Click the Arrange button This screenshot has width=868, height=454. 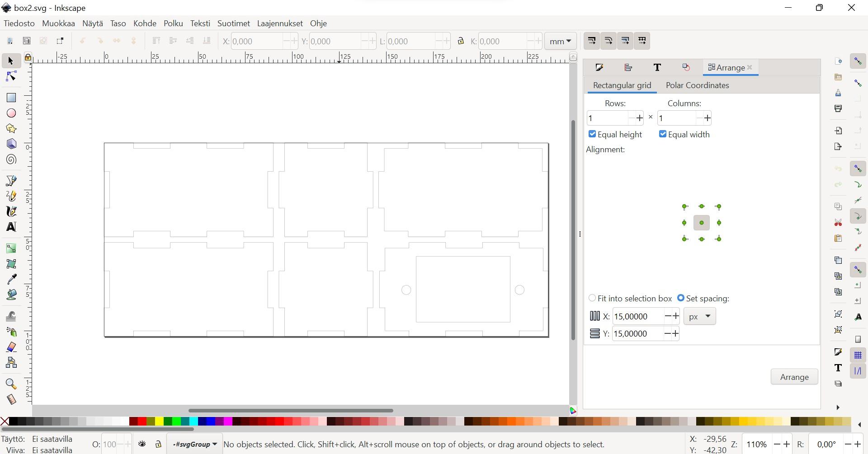pos(794,377)
